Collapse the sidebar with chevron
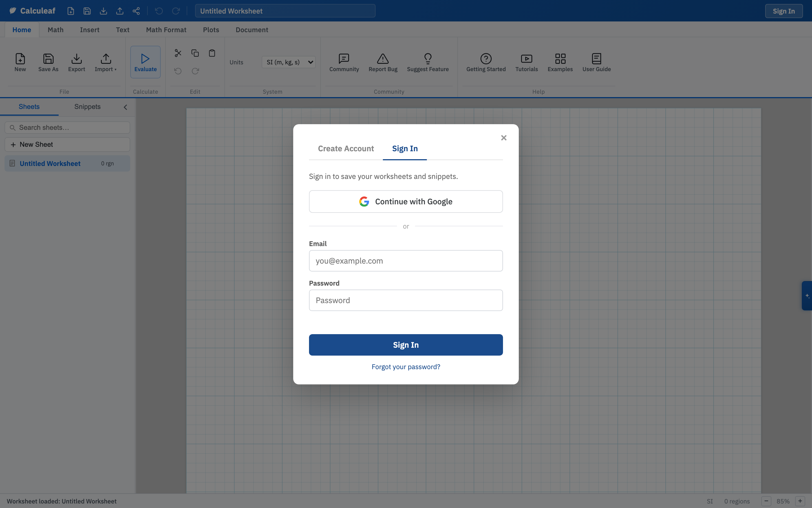The width and height of the screenshot is (812, 508). click(x=125, y=107)
